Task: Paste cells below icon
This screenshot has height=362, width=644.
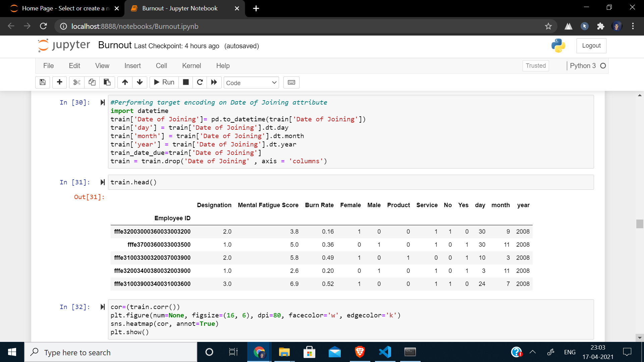Action: tap(107, 82)
